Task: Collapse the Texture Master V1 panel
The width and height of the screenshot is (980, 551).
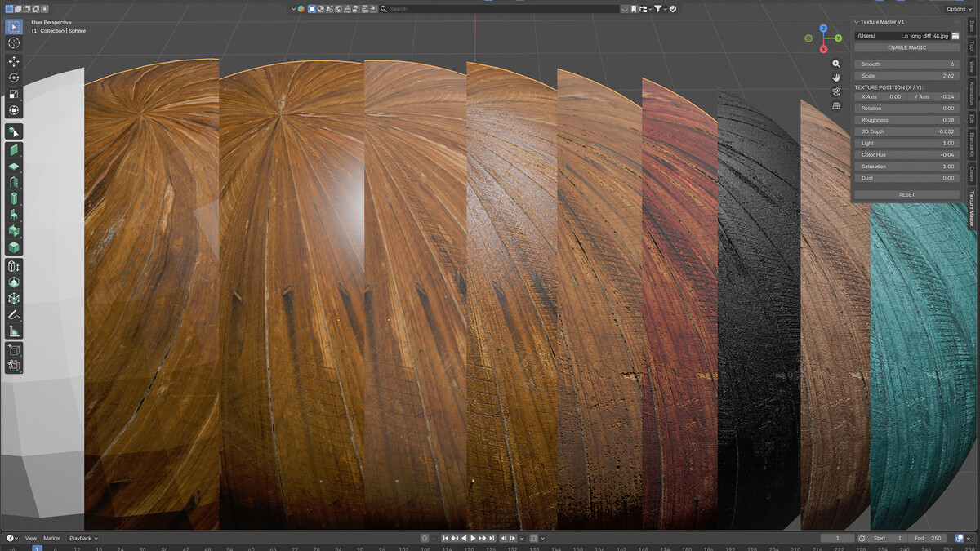Action: pos(857,22)
